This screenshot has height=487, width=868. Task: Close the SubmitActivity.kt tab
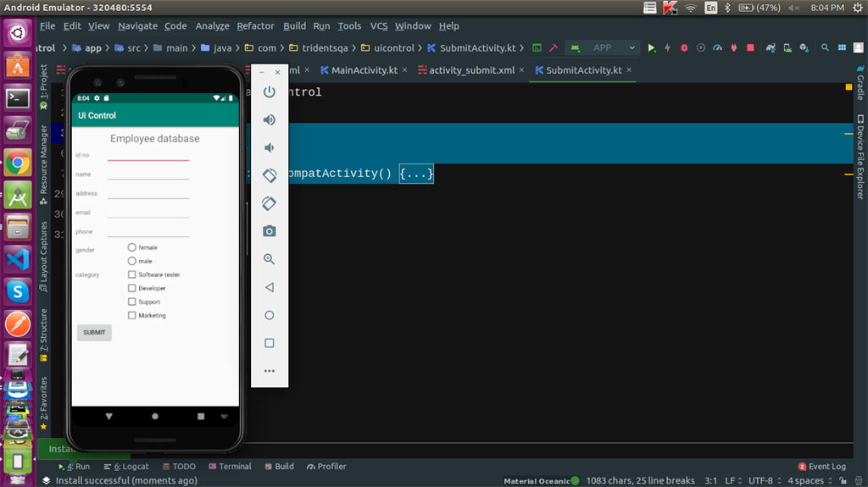pos(630,70)
